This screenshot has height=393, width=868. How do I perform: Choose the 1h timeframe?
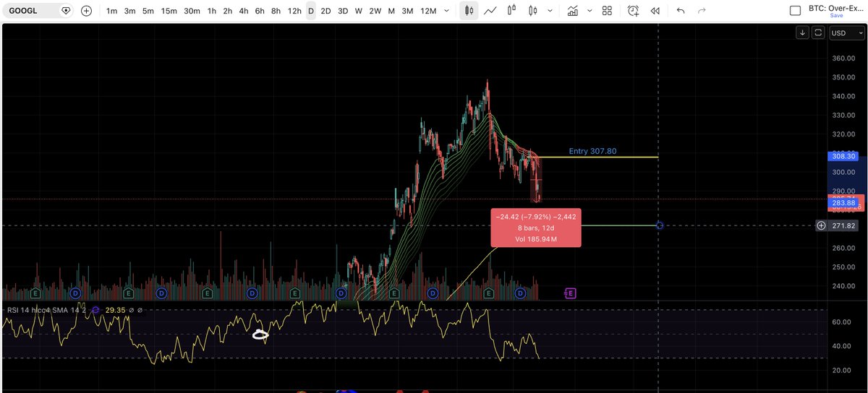click(x=211, y=11)
